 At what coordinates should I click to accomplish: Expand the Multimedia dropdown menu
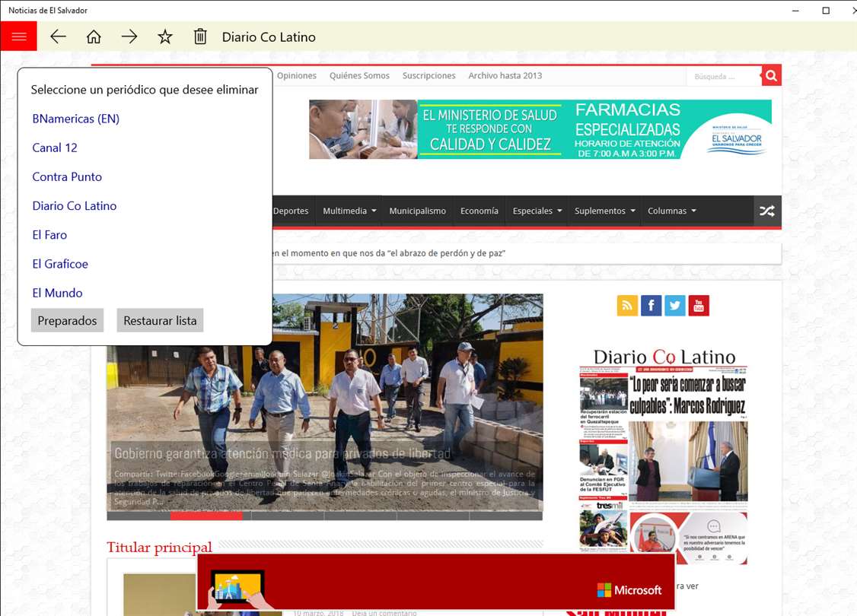[x=349, y=211]
